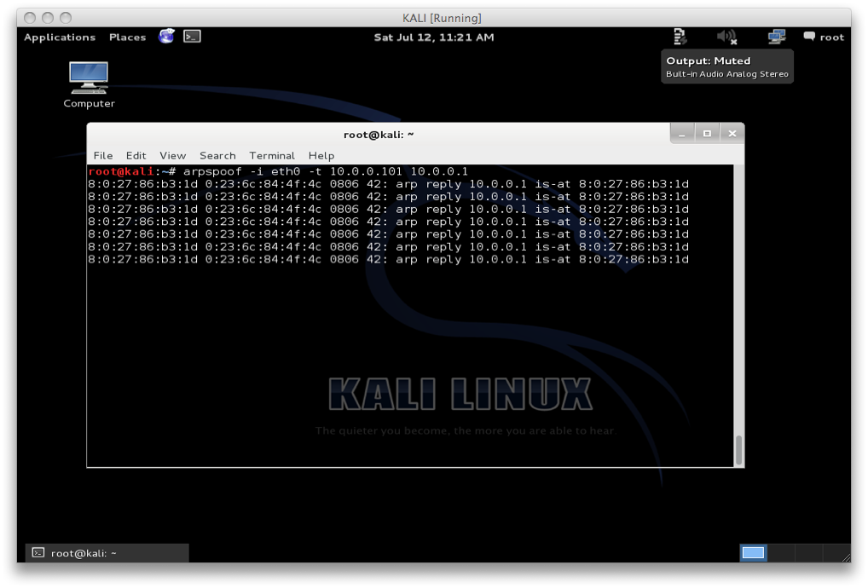Click the root@kali terminal title bar
Image resolution: width=868 pixels, height=588 pixels.
(379, 135)
